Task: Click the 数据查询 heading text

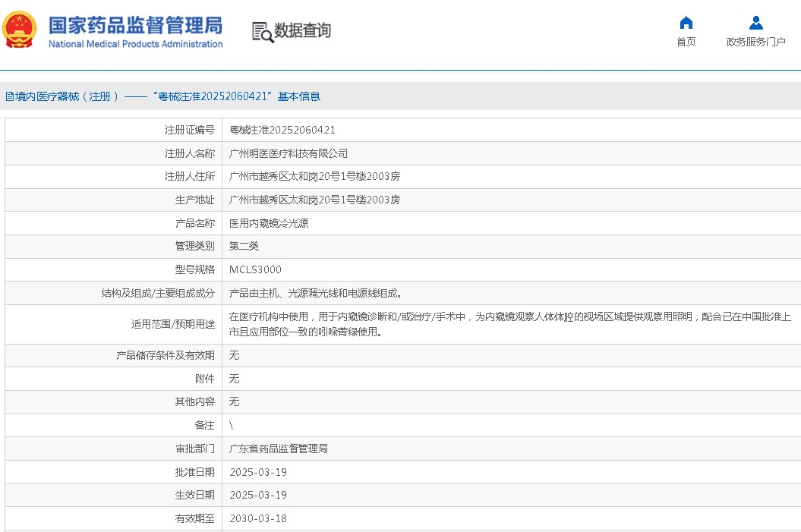Action: [x=302, y=31]
